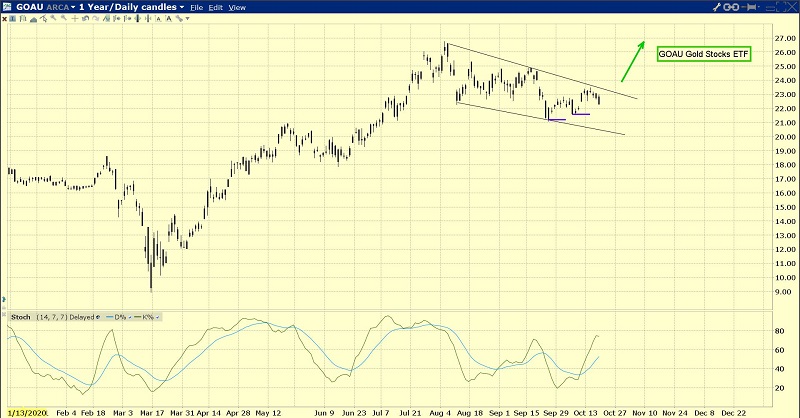Open chart settings with the wrench icon
Screen dimensions: 800x418
tap(714, 7)
